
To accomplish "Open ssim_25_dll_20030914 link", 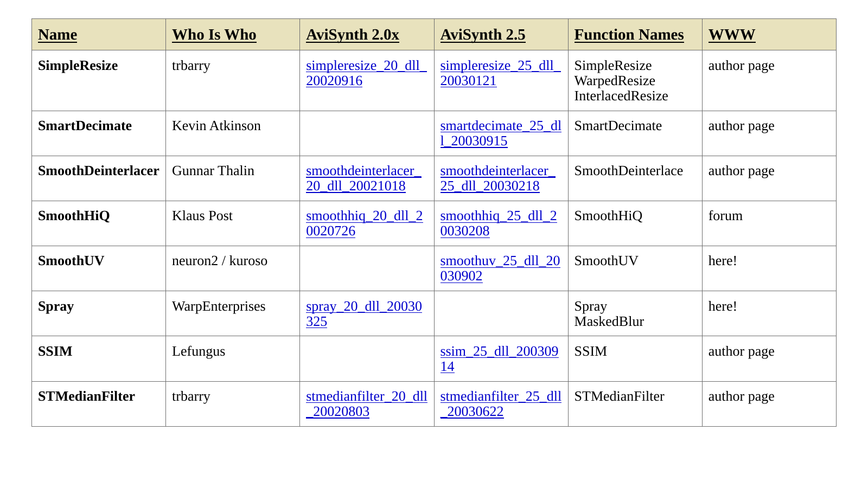I will point(499,359).
